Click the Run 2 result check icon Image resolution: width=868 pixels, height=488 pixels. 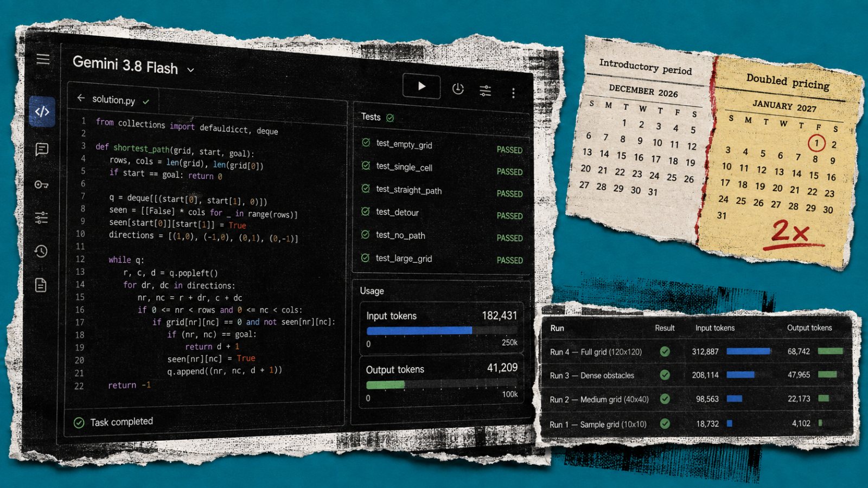coord(665,399)
